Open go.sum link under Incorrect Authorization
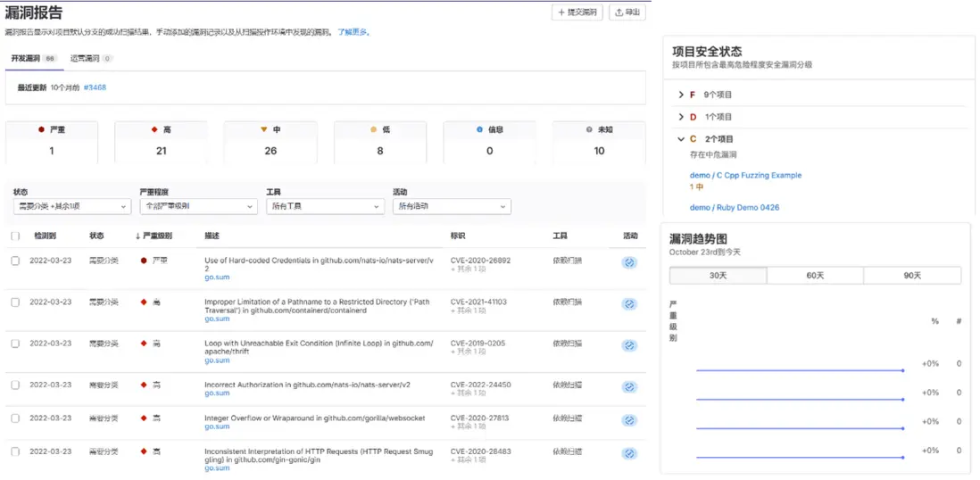This screenshot has height=480, width=980. tap(217, 393)
